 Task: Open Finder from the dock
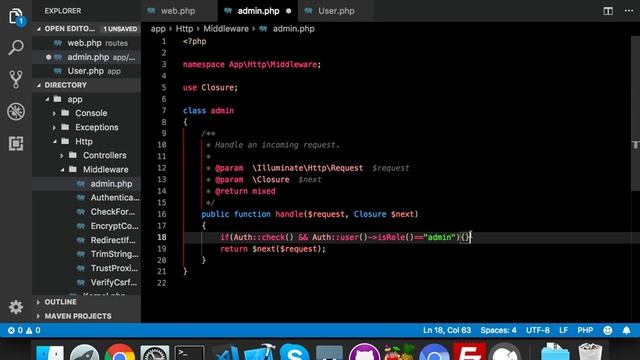pos(50,353)
